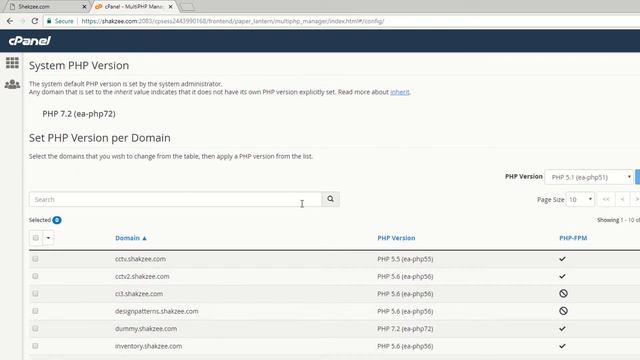
Task: Click dummy.shakzee.com domain text
Action: tap(146, 329)
